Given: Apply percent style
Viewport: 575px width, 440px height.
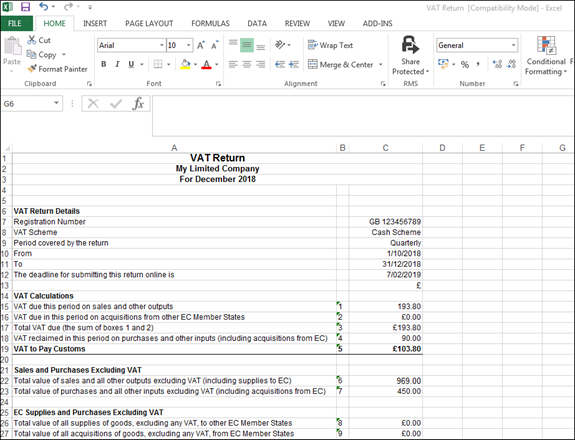Looking at the screenshot, I should pos(465,65).
